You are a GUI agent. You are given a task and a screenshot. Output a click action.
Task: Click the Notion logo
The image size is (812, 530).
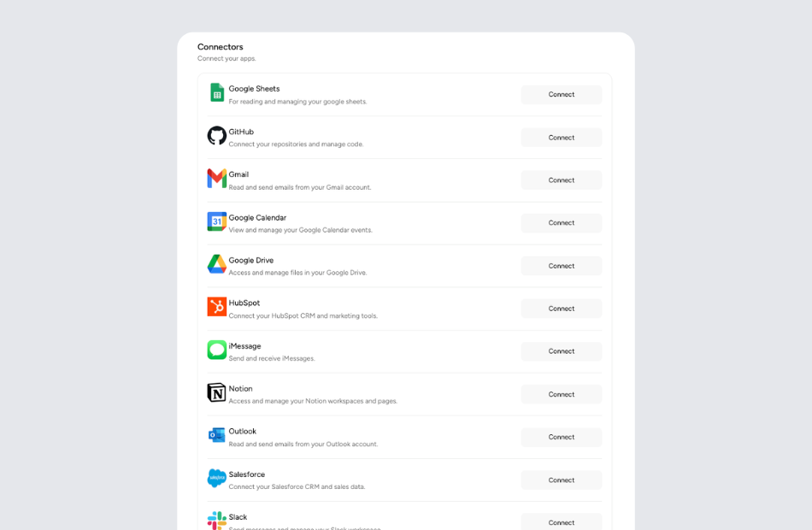[x=216, y=393]
